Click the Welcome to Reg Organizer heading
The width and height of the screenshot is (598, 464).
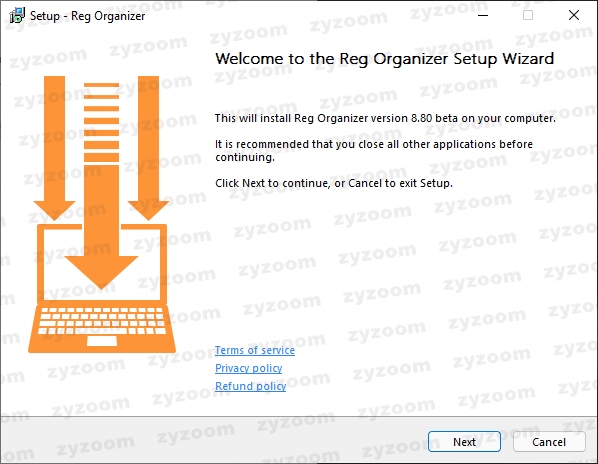tap(384, 59)
